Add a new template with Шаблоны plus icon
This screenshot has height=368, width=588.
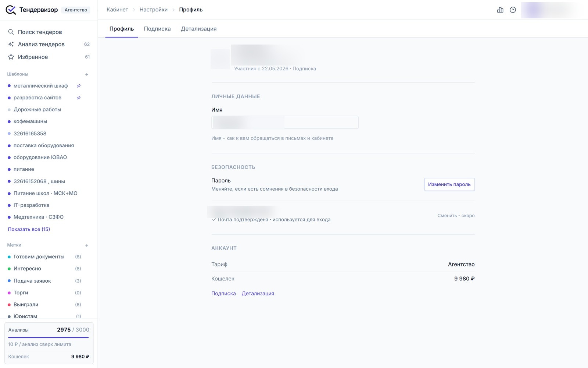pyautogui.click(x=87, y=74)
